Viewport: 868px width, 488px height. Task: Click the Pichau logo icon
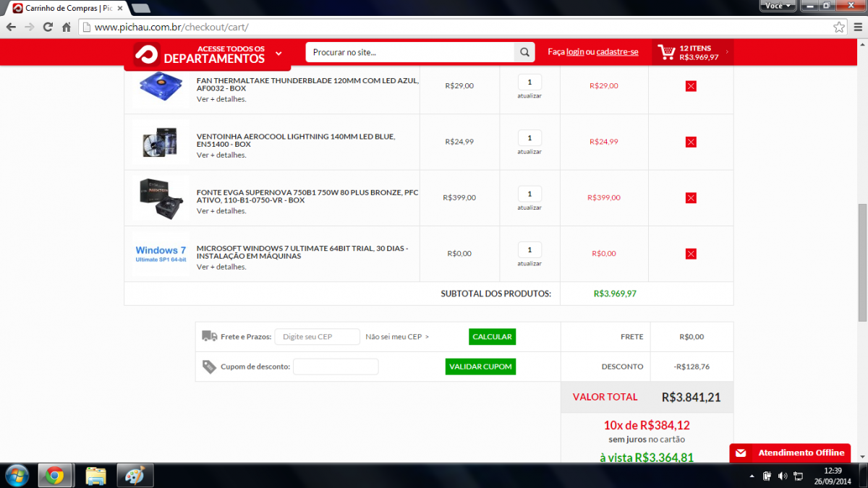(x=145, y=54)
